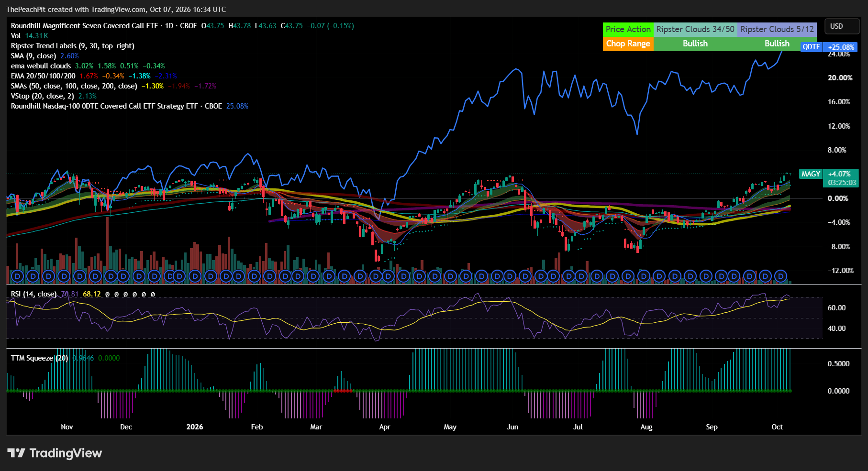Screen dimensions: 868x471
Task: Click the 16.00% price scale label
Action: tap(839, 102)
